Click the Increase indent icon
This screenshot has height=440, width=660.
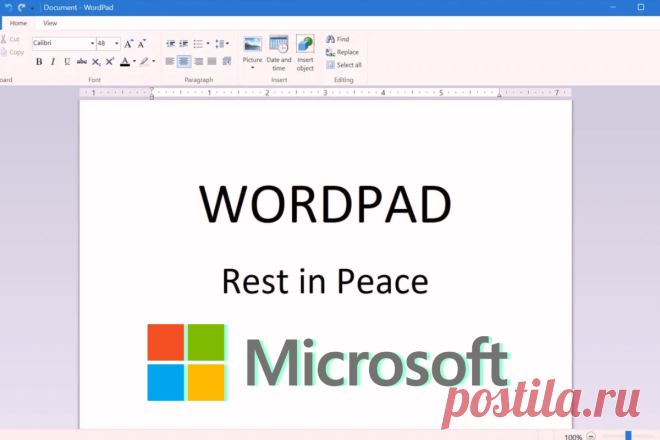[x=184, y=43]
